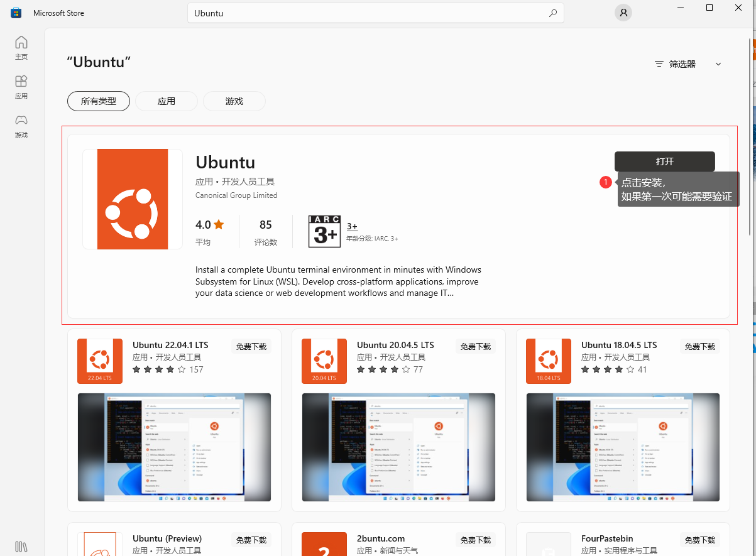Open the Ubuntu 22.04.1 LTS screenshot thumbnail

coord(174,447)
